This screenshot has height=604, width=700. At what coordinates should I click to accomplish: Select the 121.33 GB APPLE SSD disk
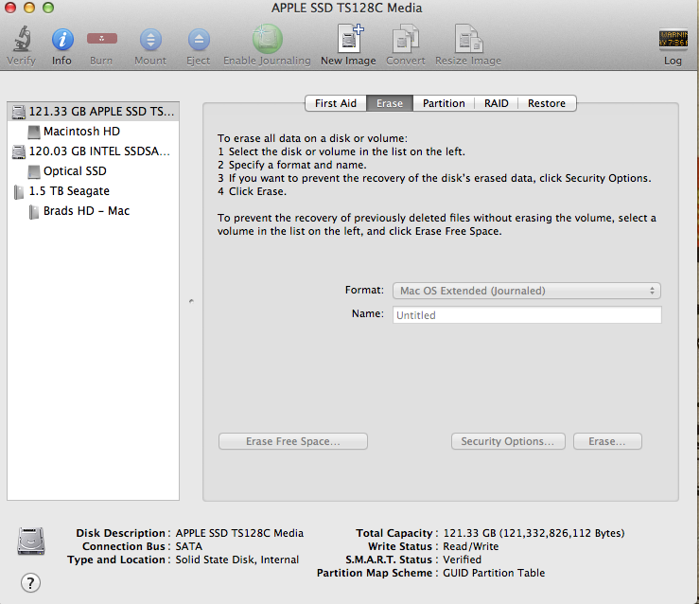pos(94,112)
